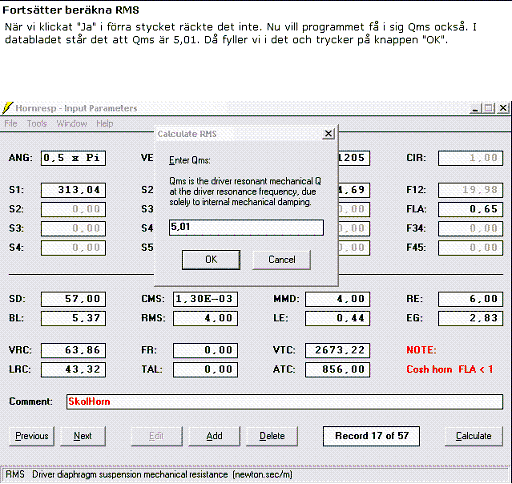The height and width of the screenshot is (484, 512).
Task: Click the Qms input field showing 5,01
Action: (x=246, y=228)
